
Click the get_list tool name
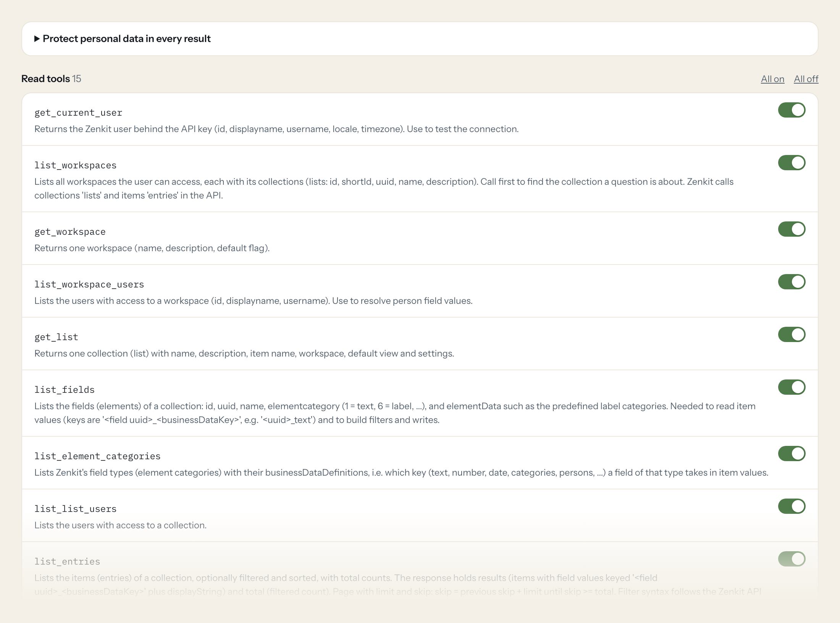coord(56,337)
